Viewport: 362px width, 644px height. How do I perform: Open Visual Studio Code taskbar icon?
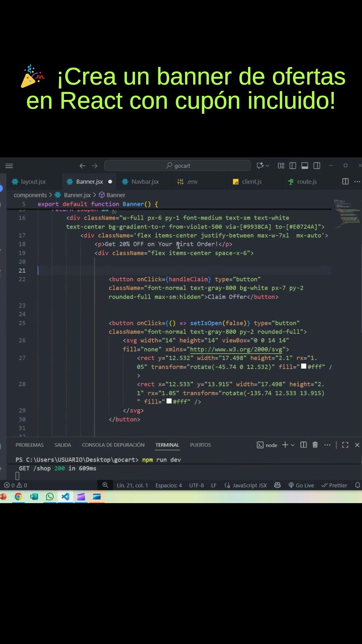[65, 497]
